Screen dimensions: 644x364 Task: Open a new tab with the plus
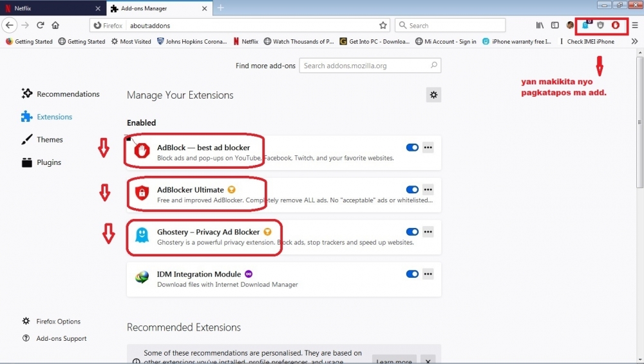[x=220, y=8]
